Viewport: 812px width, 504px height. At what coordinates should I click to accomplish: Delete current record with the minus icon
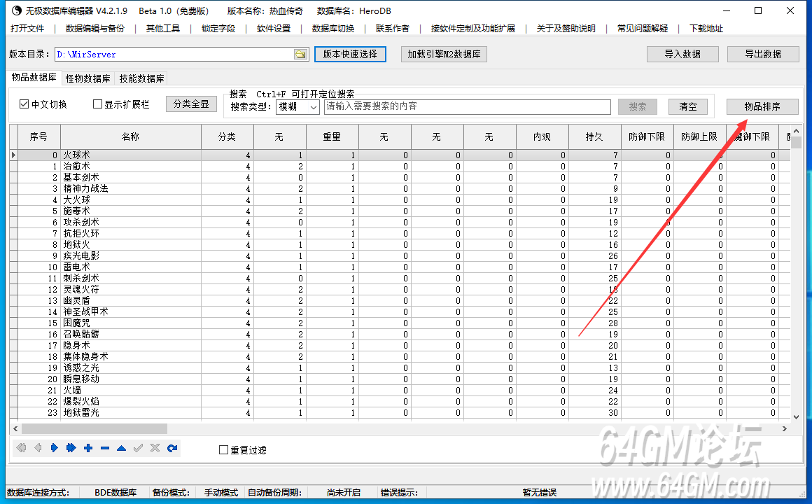pyautogui.click(x=104, y=448)
